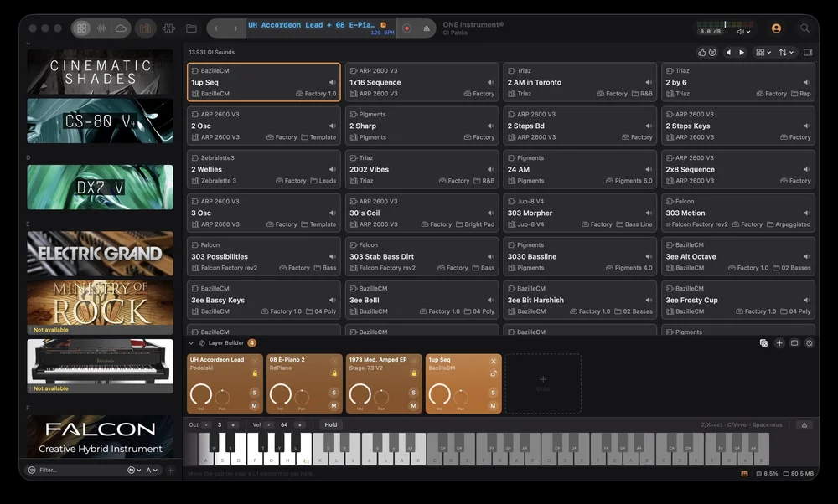The height and width of the screenshot is (504, 838).
Task: Open the search magnifier icon
Action: pyautogui.click(x=804, y=28)
